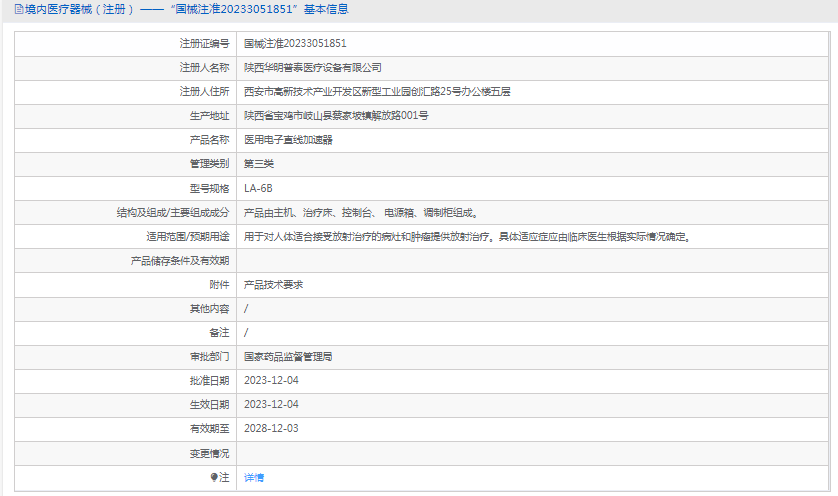Open the 详情 link in the 注 row
Viewport: 838px width, 496px height.
(x=254, y=477)
